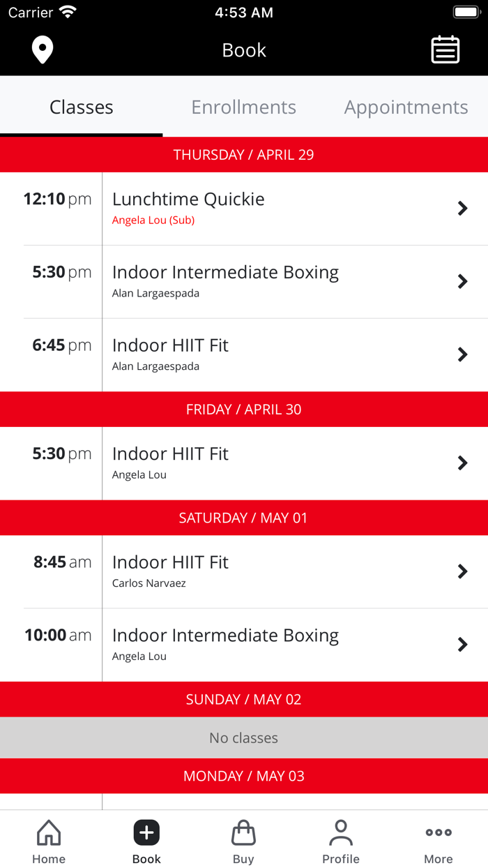Expand the 8:45 am HIIT Fit chevron

click(x=462, y=571)
